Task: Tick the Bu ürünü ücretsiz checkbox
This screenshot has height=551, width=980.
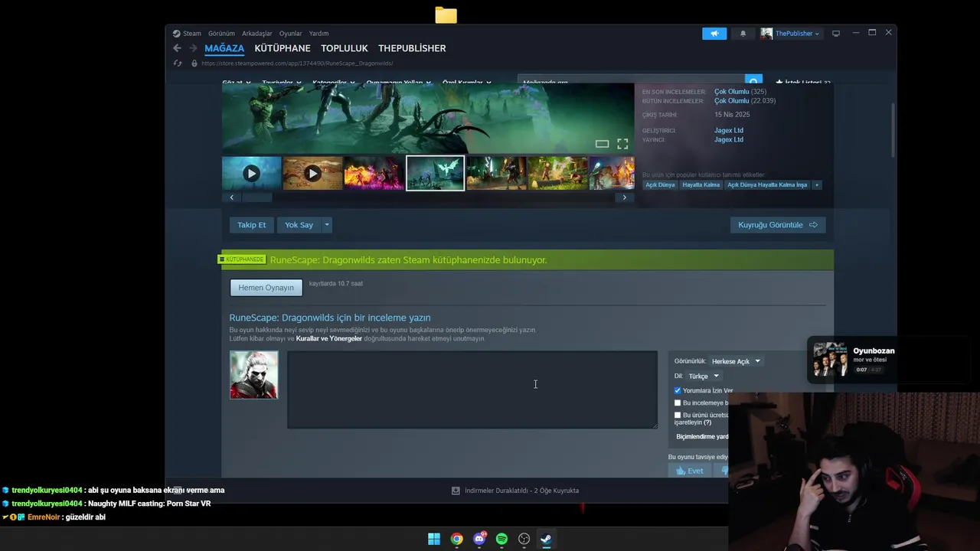Action: point(678,415)
